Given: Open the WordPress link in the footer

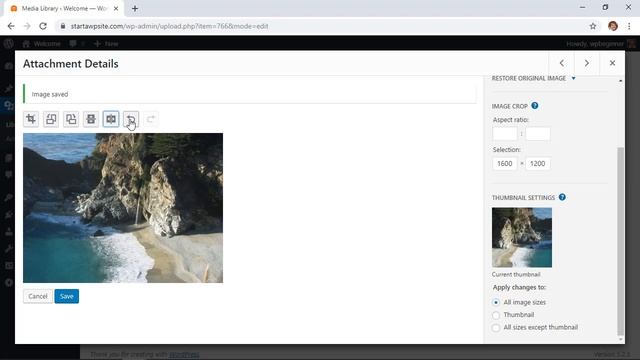Looking at the screenshot, I should (184, 354).
